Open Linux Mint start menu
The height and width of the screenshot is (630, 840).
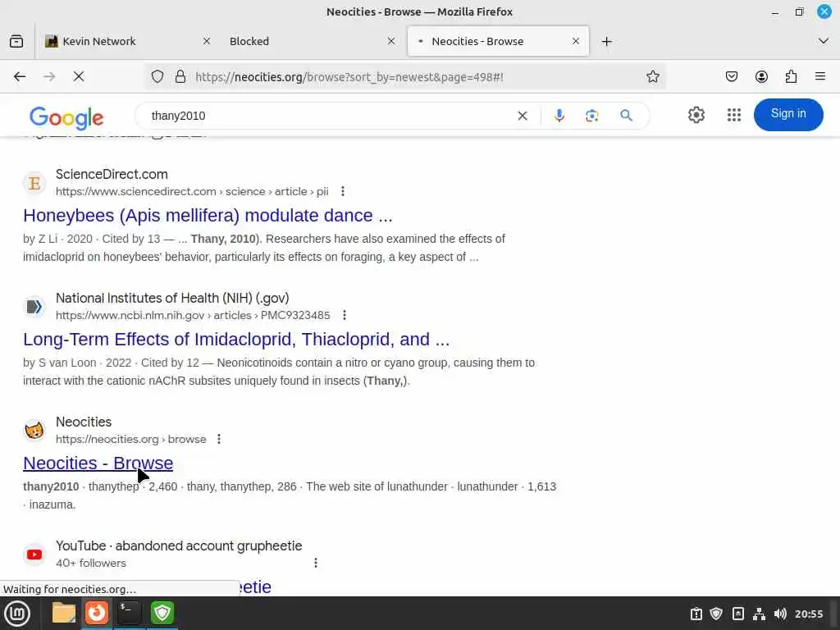[x=17, y=614]
